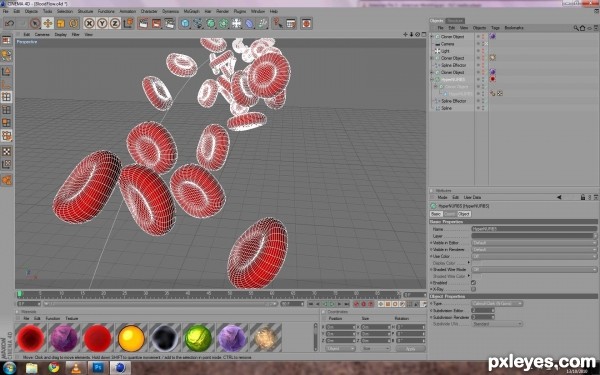Select the Live Selection tool

[35, 24]
